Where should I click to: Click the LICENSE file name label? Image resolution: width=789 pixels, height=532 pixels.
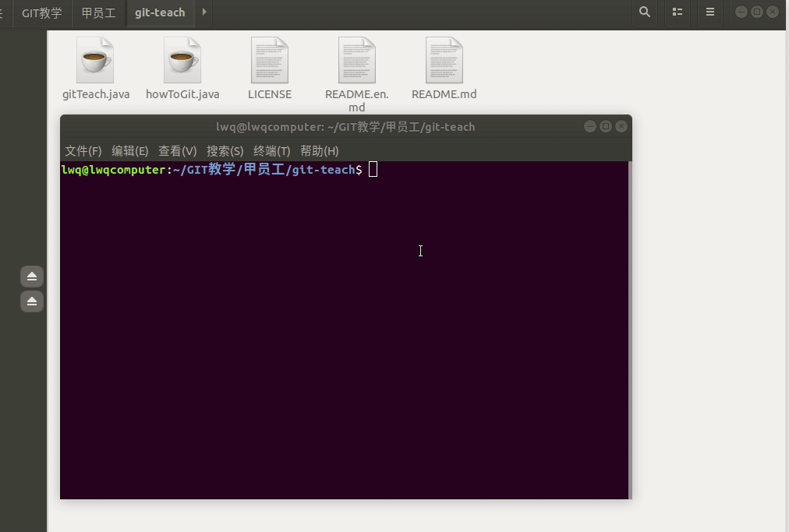click(x=270, y=94)
